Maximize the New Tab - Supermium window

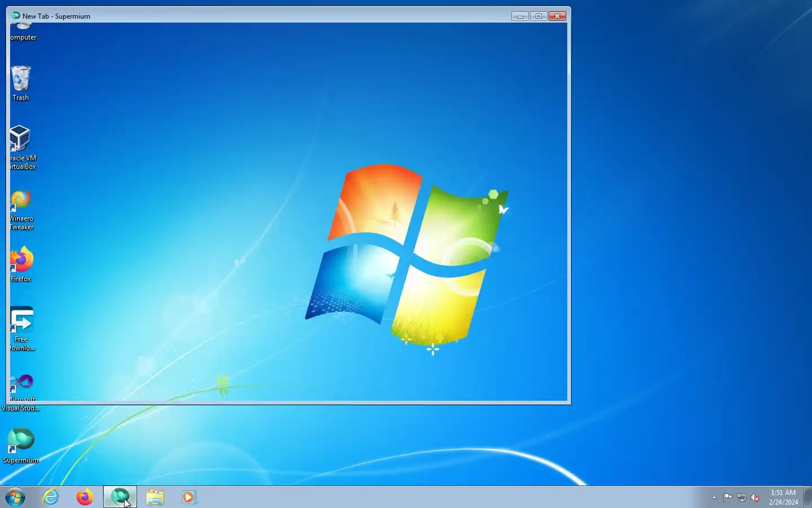click(x=539, y=16)
